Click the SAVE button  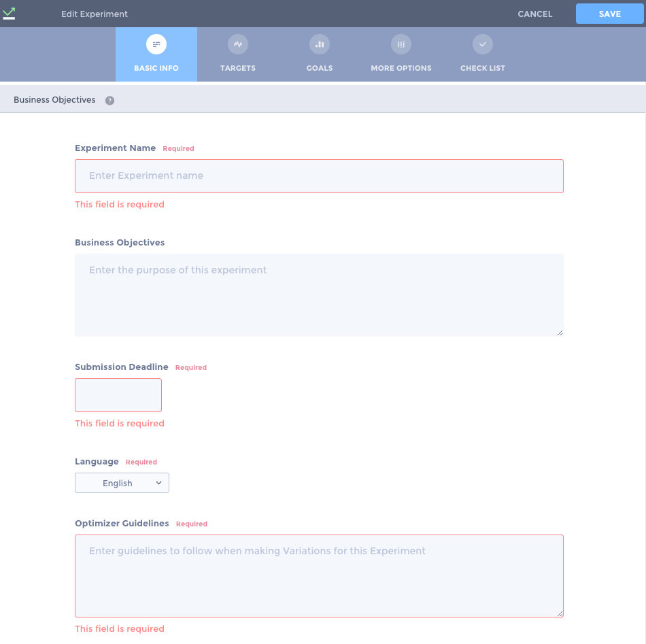coord(609,14)
